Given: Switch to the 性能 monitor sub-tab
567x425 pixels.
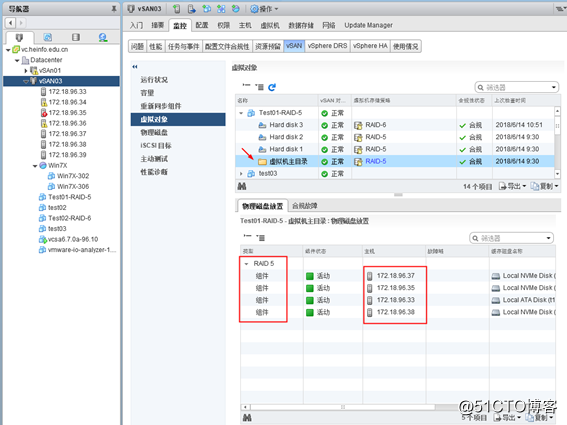Looking at the screenshot, I should pyautogui.click(x=155, y=46).
